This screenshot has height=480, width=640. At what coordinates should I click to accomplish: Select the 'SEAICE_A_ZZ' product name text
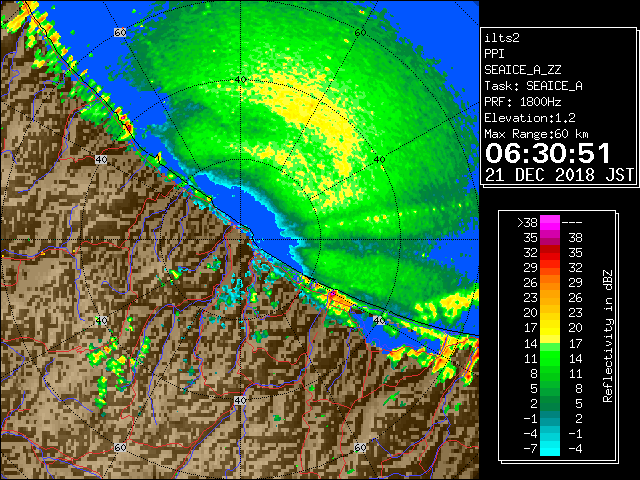[x=523, y=70]
